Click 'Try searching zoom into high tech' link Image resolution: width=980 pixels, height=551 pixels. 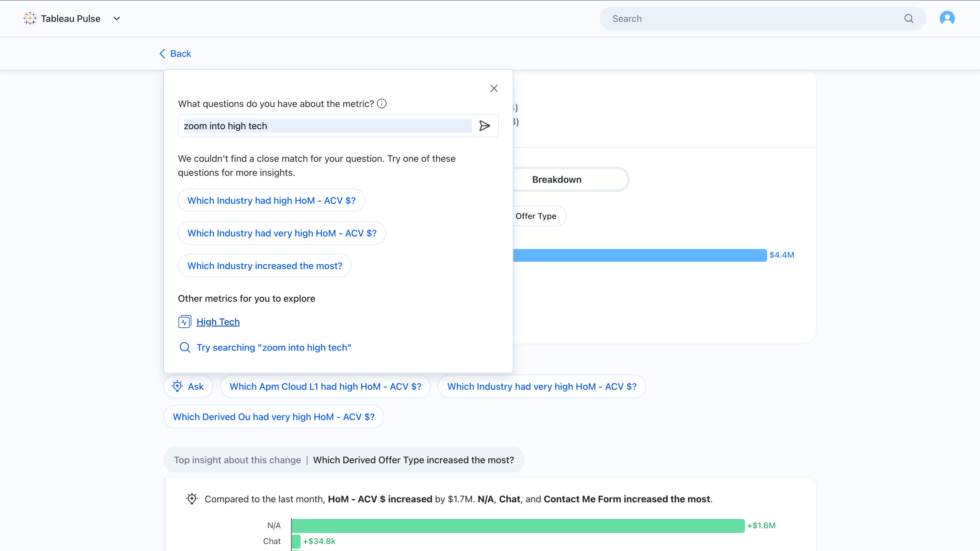tap(273, 347)
